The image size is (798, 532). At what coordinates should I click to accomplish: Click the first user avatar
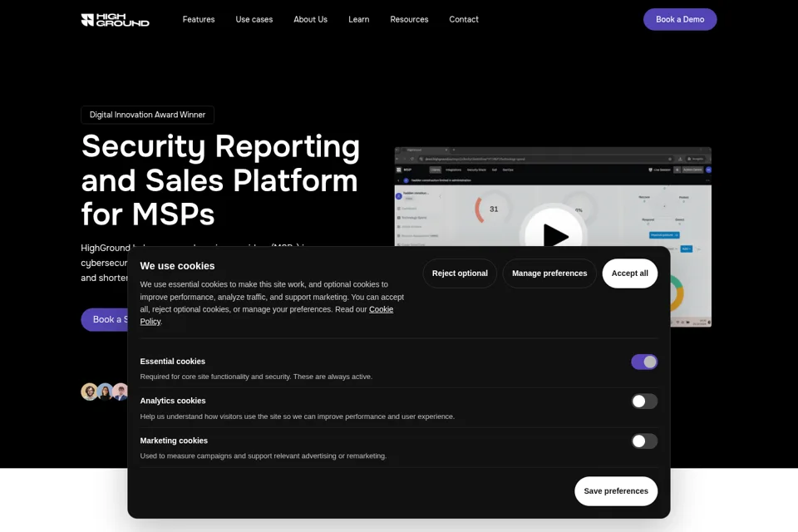pyautogui.click(x=90, y=392)
